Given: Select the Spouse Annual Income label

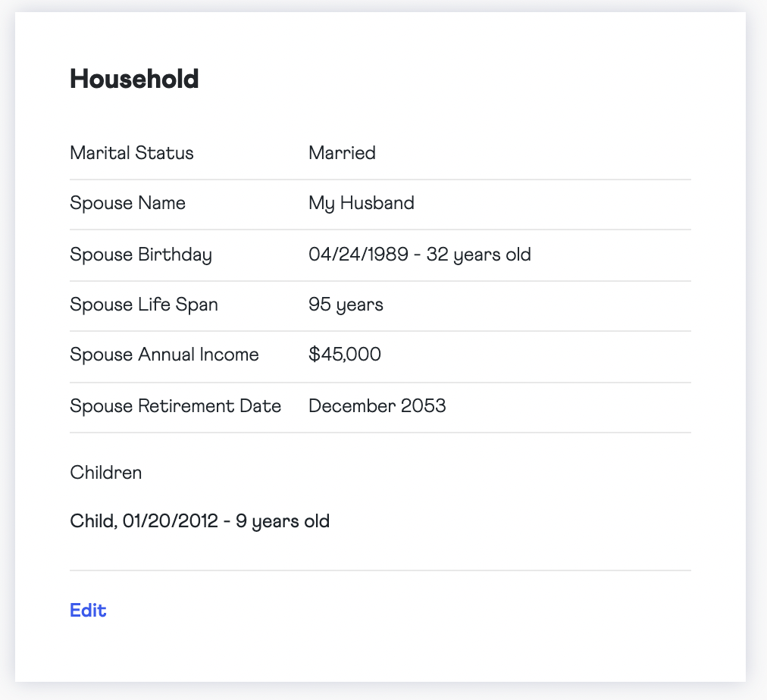Looking at the screenshot, I should [164, 355].
